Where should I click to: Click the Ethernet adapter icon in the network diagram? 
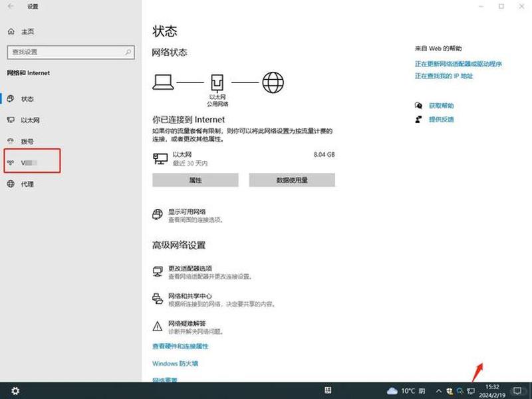(217, 82)
